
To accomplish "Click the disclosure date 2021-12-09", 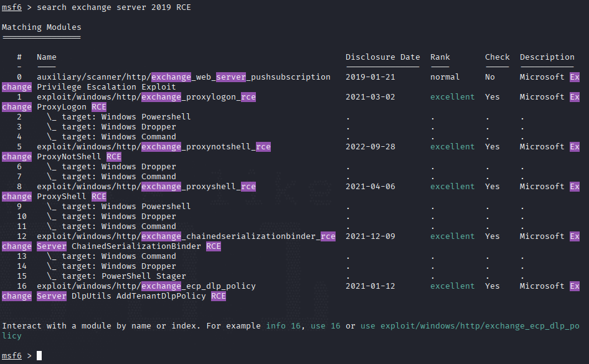I will pos(370,236).
